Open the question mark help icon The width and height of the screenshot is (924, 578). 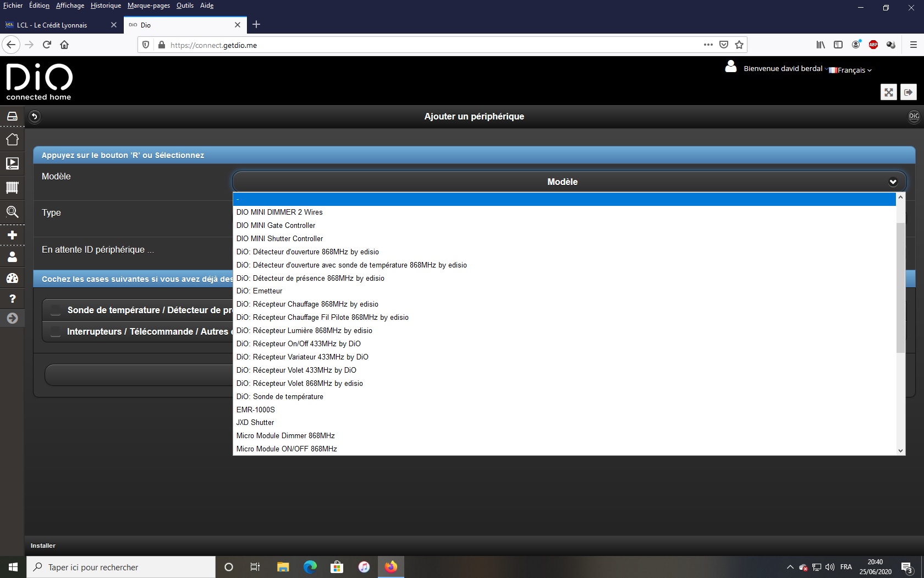pos(12,299)
